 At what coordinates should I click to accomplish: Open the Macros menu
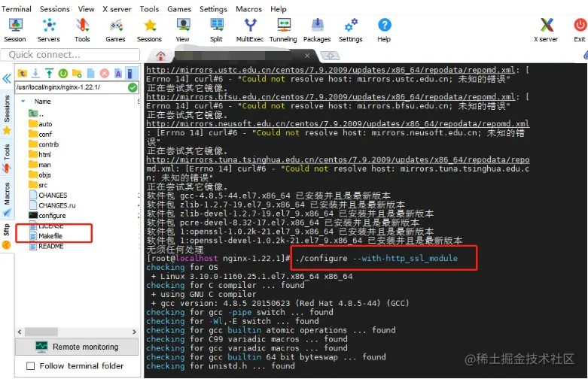pos(248,9)
